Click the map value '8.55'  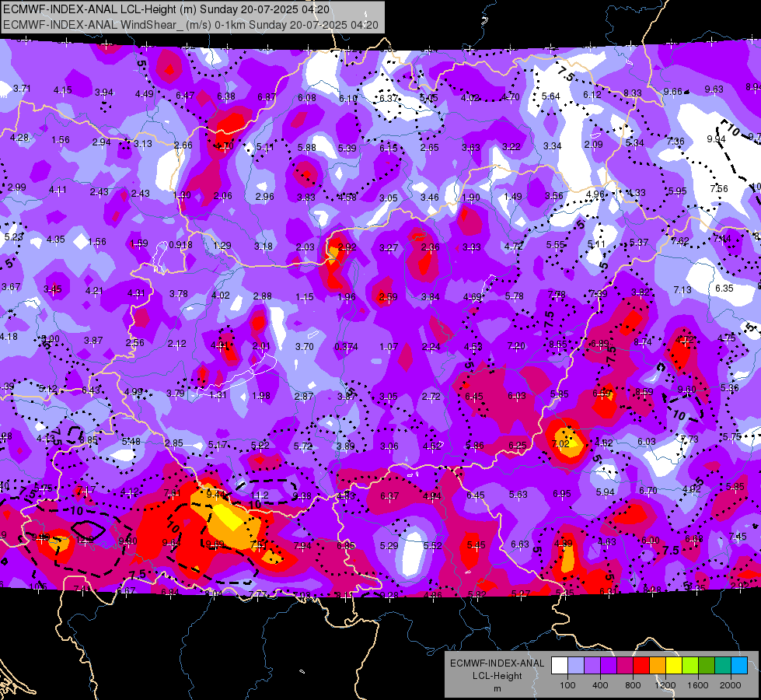coord(558,344)
